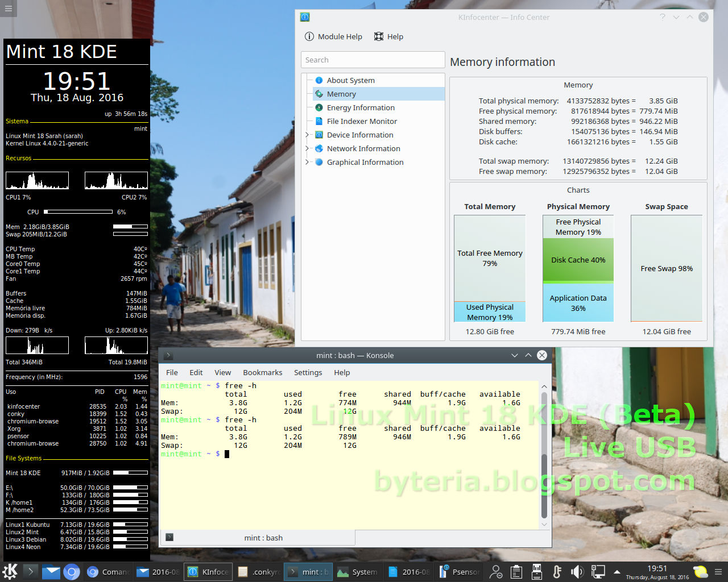Click the terminal prompt cursor
Screen dimensions: 728x582
pyautogui.click(x=227, y=454)
